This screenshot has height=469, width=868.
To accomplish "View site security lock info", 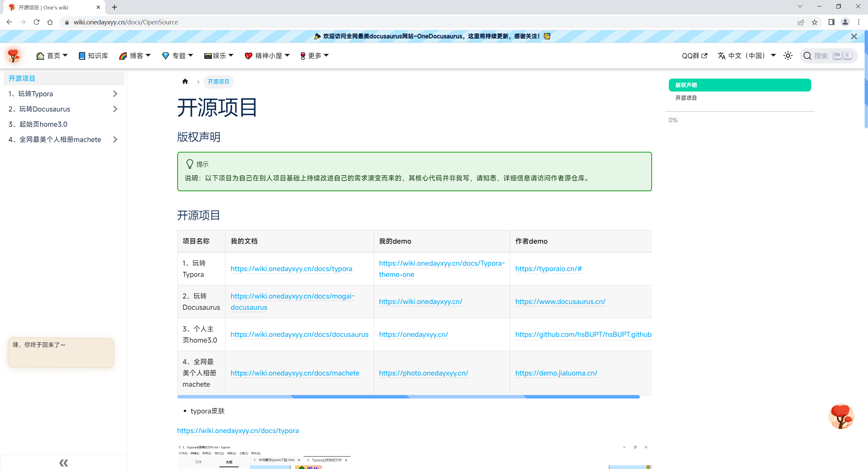I will (x=67, y=22).
